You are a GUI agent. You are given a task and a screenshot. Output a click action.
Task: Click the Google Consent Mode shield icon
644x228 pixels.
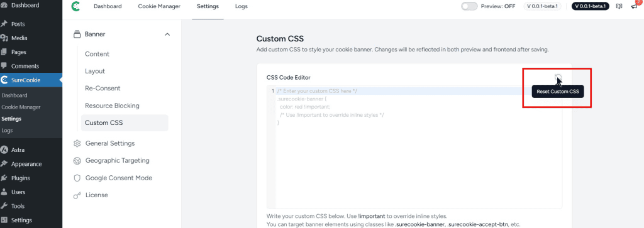click(x=77, y=178)
